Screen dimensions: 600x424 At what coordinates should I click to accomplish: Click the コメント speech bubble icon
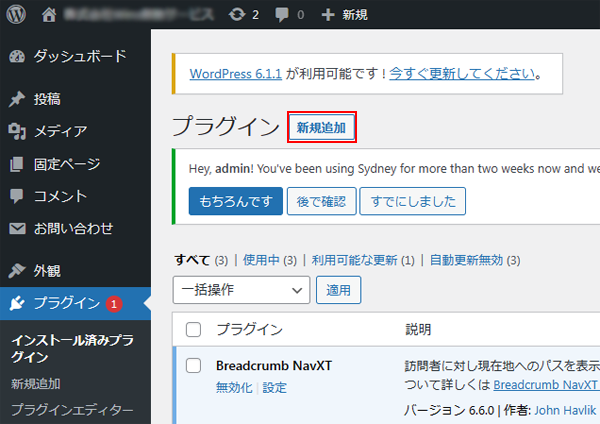point(16,196)
